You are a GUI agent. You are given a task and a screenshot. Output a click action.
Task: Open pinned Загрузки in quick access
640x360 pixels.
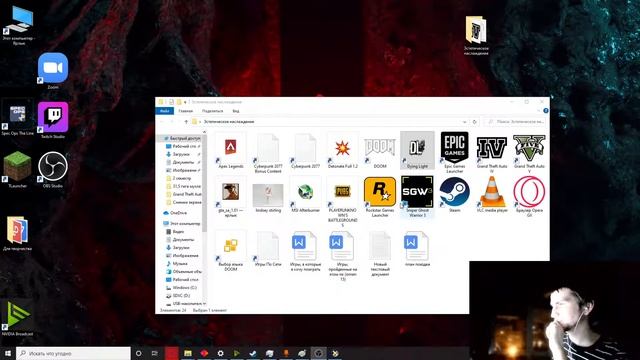183,154
